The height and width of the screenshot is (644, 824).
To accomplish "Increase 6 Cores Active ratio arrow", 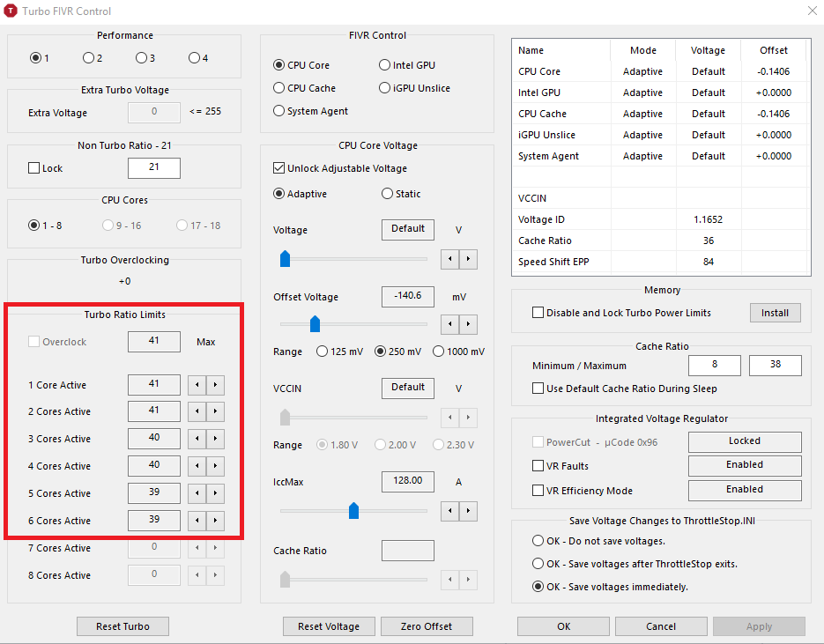I will coord(215,521).
